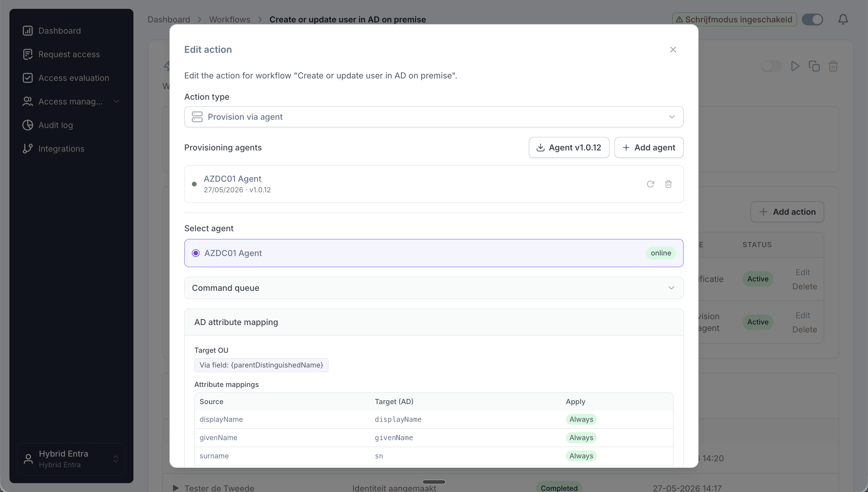Viewport: 868px width, 492px height.
Task: Click the Target OU parentDistinguishedName field
Action: (261, 365)
